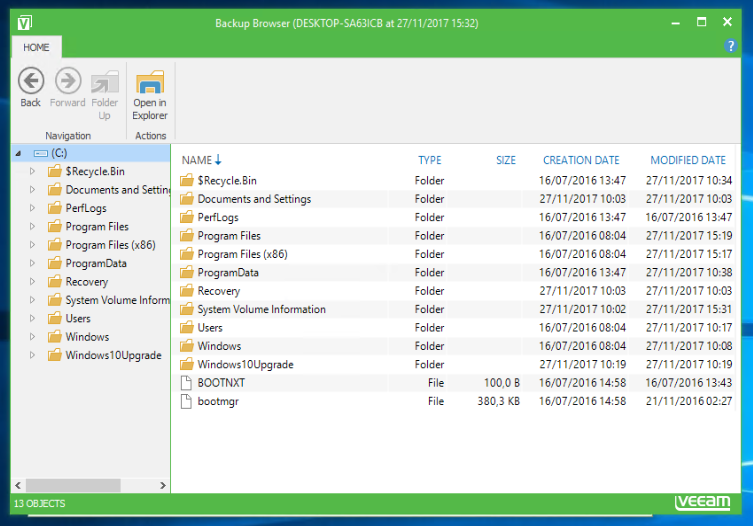The height and width of the screenshot is (526, 753).
Task: Select the bootmgr file name
Action: (218, 402)
